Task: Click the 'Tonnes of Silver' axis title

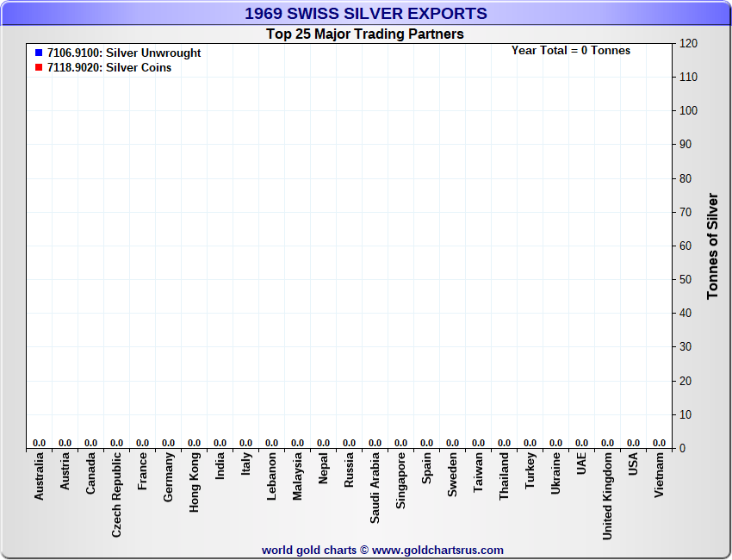Action: coord(712,246)
